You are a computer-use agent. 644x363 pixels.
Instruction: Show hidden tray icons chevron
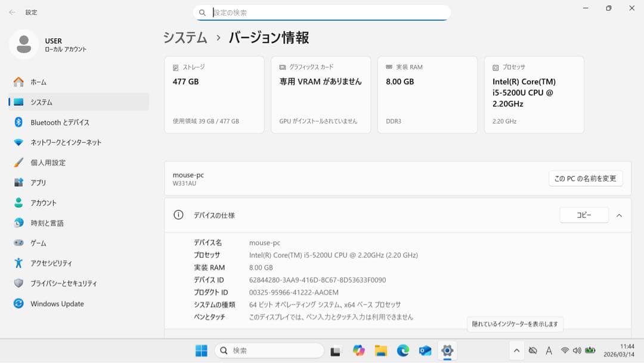tap(516, 350)
